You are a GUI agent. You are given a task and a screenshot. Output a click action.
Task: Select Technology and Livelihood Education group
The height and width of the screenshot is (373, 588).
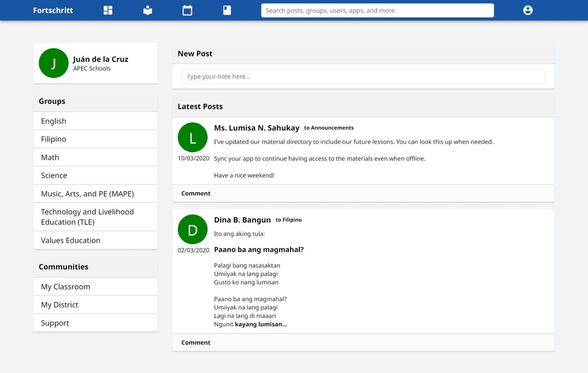87,217
